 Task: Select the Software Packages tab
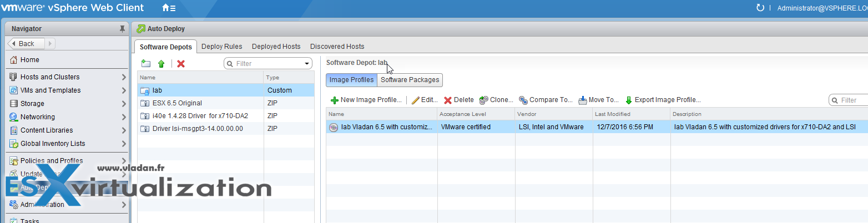(x=410, y=80)
